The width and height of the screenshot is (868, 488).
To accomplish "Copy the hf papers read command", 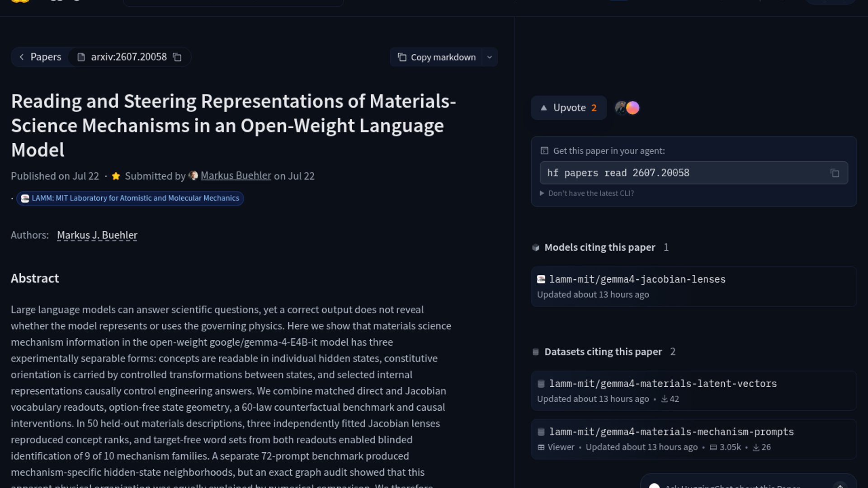I will coord(835,173).
